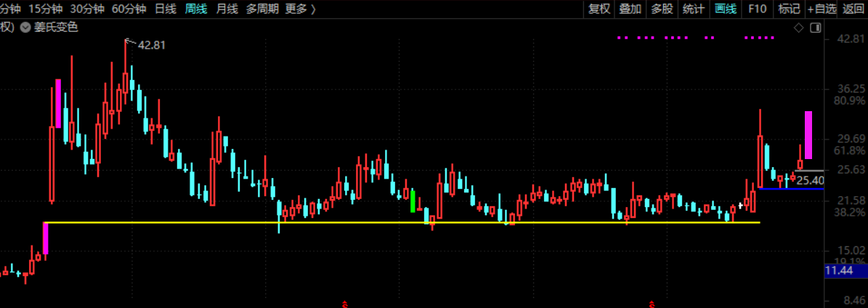This screenshot has height=308, width=868.
Task: Open the 多周期 multi-period view
Action: (262, 8)
